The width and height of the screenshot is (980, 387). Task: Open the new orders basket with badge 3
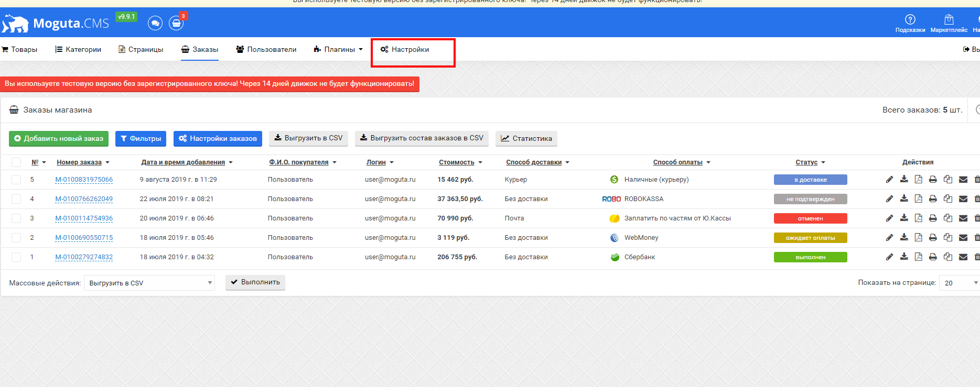(x=177, y=23)
